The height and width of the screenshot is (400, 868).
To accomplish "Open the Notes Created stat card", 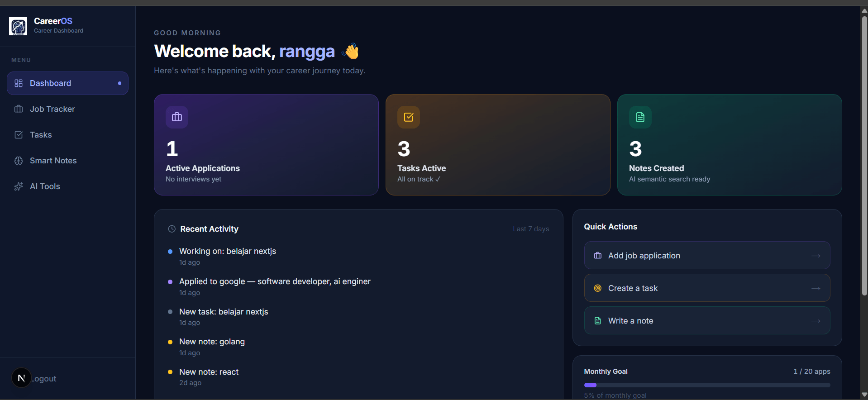I will pos(730,145).
